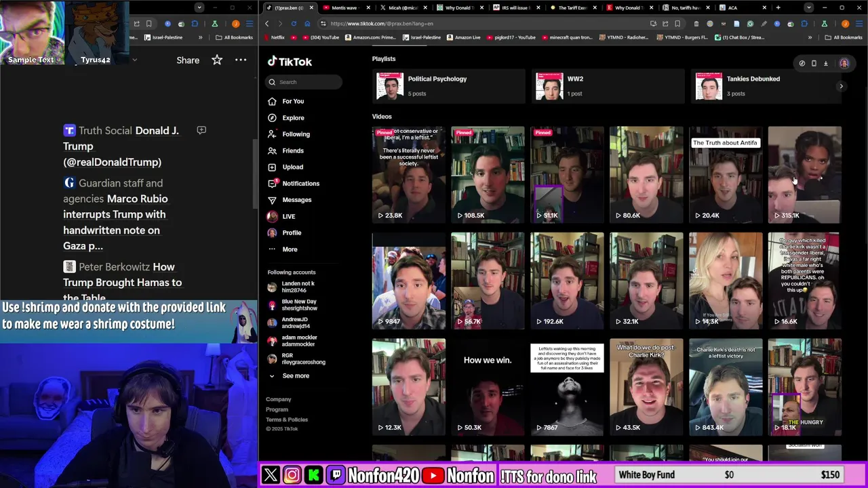
Task: Open a new browser tab
Action: tap(778, 7)
